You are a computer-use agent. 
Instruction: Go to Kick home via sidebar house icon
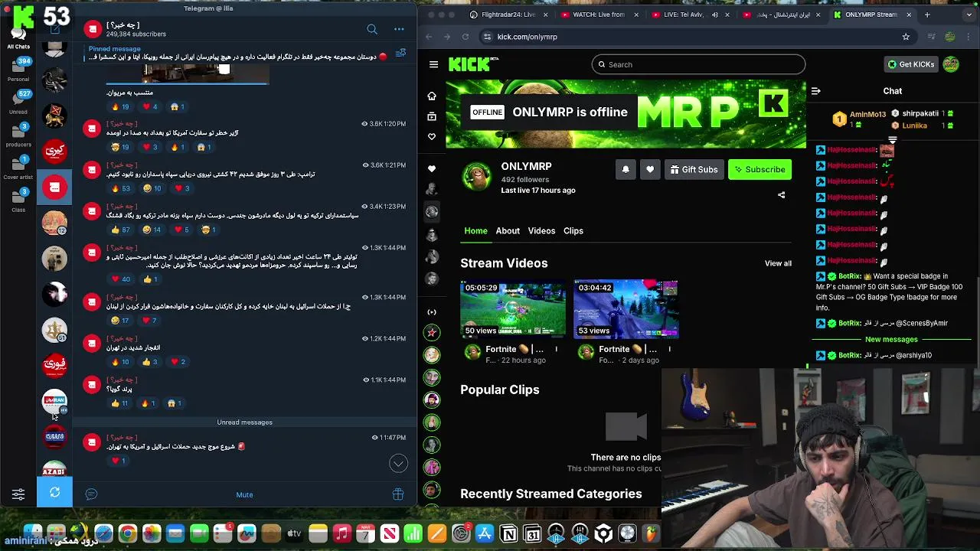coord(432,96)
